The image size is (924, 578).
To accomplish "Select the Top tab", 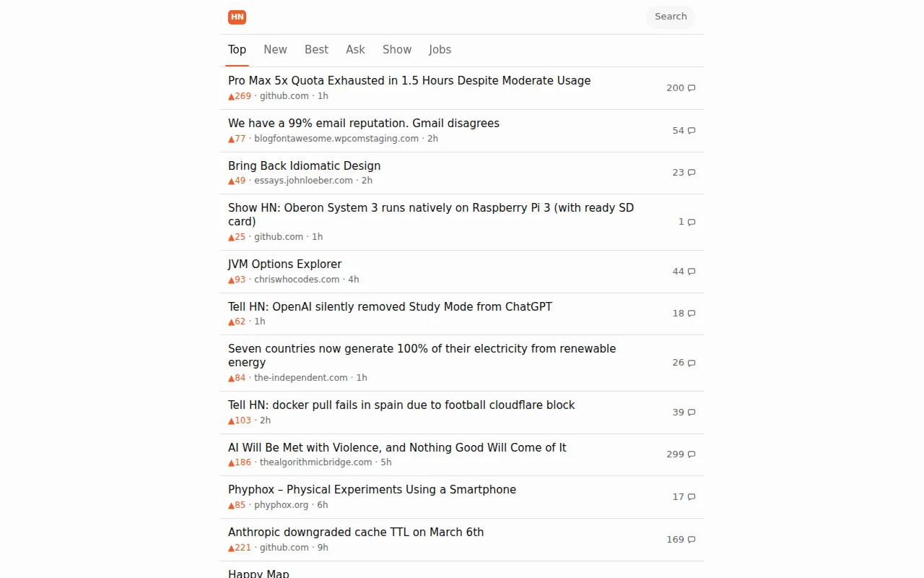I will point(237,50).
